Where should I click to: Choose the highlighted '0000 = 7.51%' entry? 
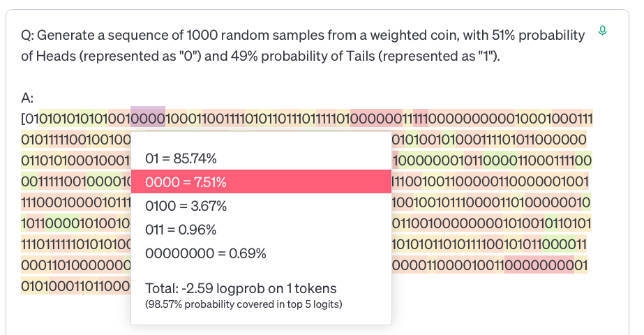coord(261,181)
